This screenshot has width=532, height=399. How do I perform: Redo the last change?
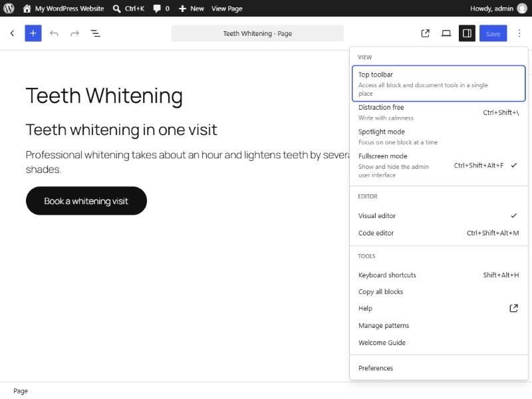74,33
